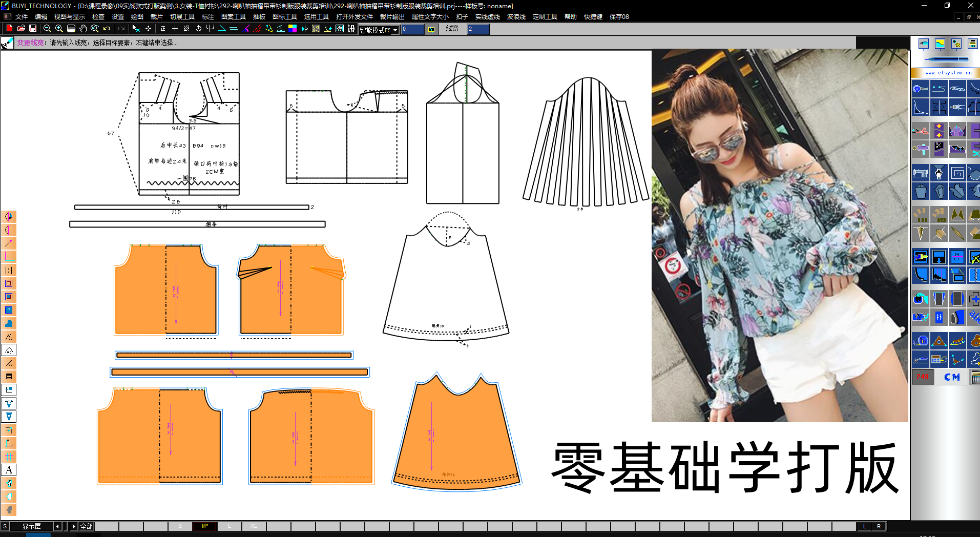Click the 全部 button in bottom bar
The height and width of the screenshot is (537, 980).
click(86, 526)
